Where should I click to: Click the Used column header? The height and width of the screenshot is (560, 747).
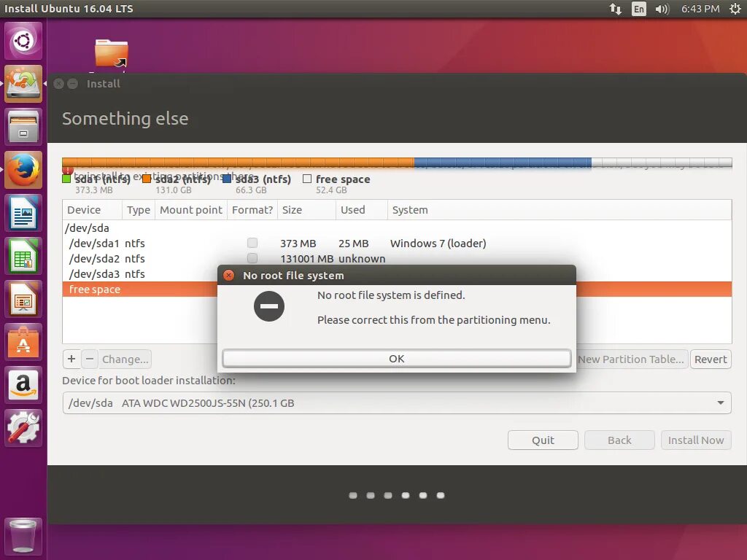362,210
